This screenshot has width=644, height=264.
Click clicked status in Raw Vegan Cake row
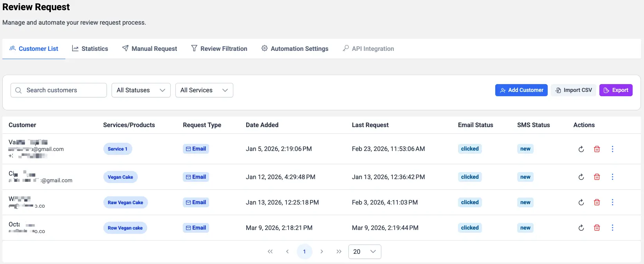tap(470, 202)
